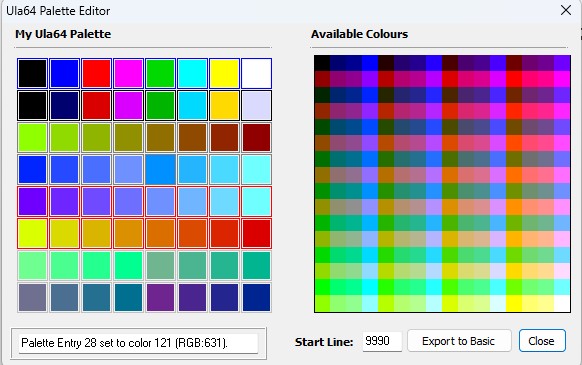Select the red swatch in first palette row
The width and height of the screenshot is (582, 365).
coord(97,74)
